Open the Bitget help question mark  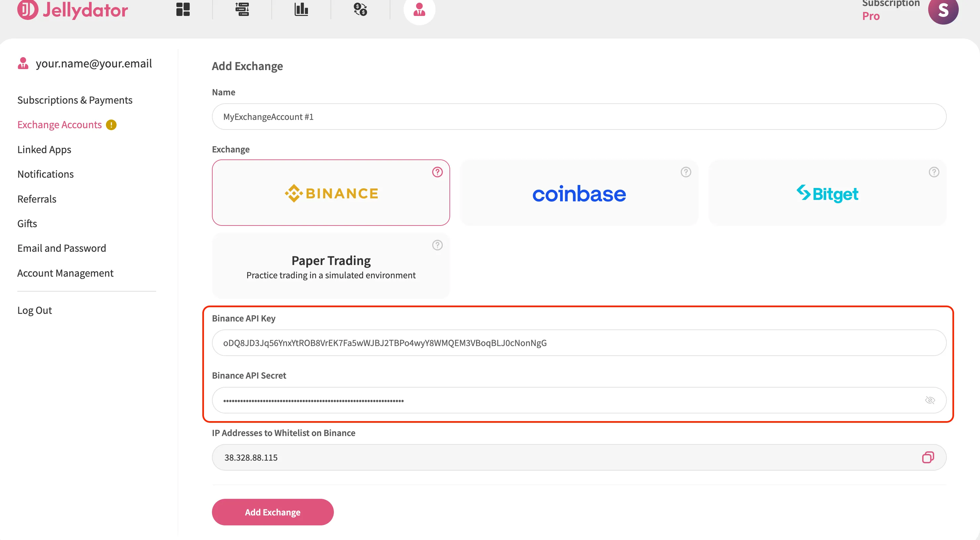click(x=934, y=172)
